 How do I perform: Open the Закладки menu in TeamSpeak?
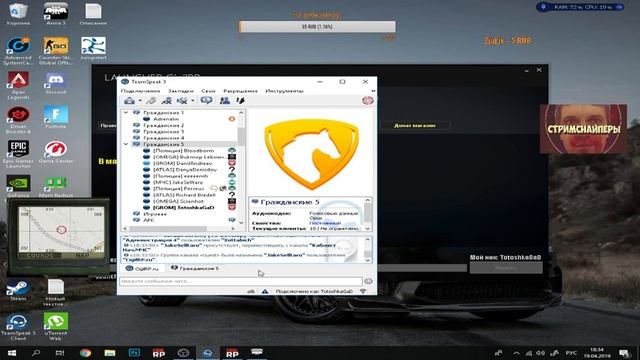coord(181,91)
